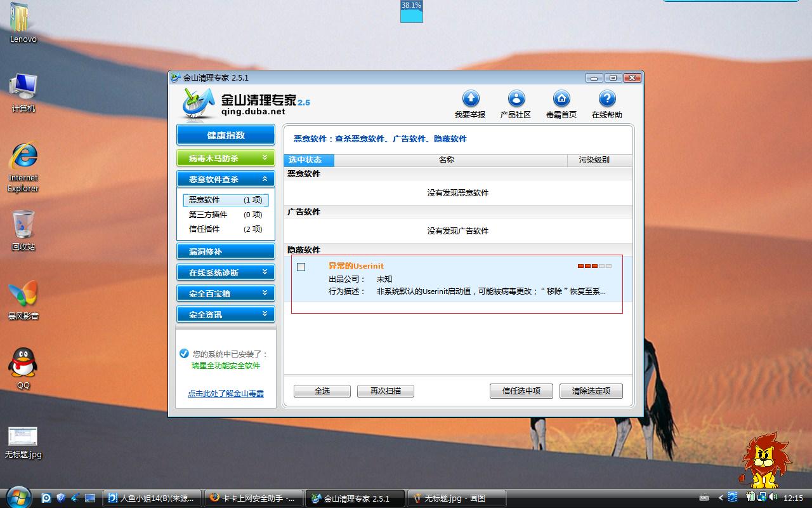Open the 健康指数 panel
The width and height of the screenshot is (812, 508).
click(226, 135)
